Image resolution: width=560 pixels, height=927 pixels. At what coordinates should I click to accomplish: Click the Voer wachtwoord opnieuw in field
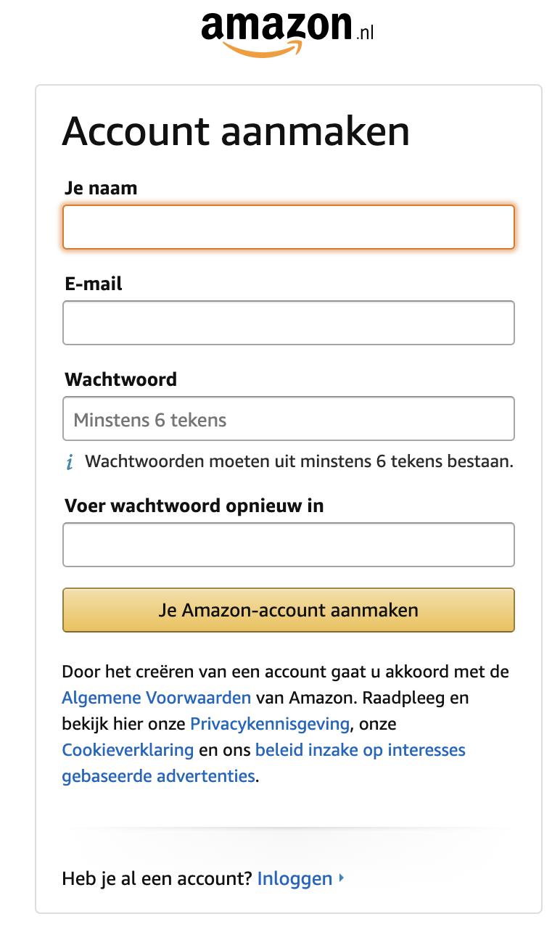[288, 544]
